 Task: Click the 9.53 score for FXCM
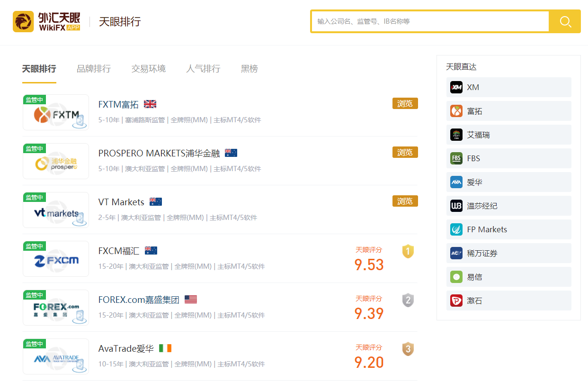369,264
